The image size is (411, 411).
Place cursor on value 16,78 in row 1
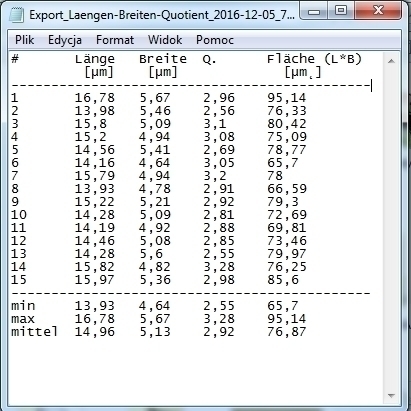click(x=95, y=98)
